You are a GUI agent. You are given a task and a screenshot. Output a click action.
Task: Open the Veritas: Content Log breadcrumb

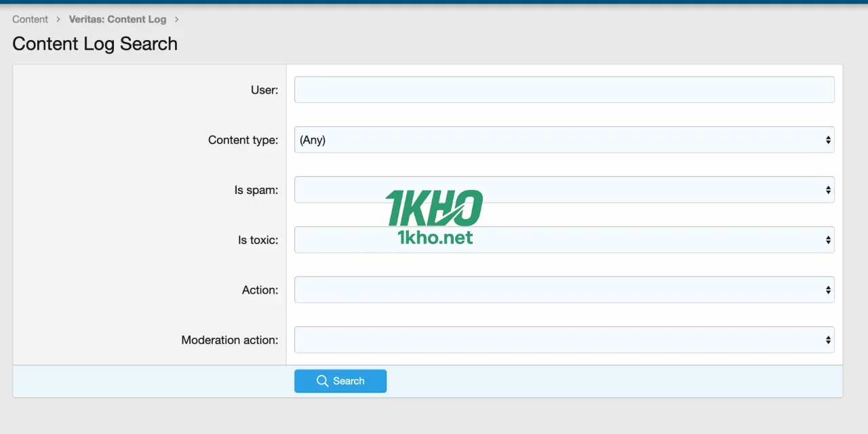click(117, 19)
